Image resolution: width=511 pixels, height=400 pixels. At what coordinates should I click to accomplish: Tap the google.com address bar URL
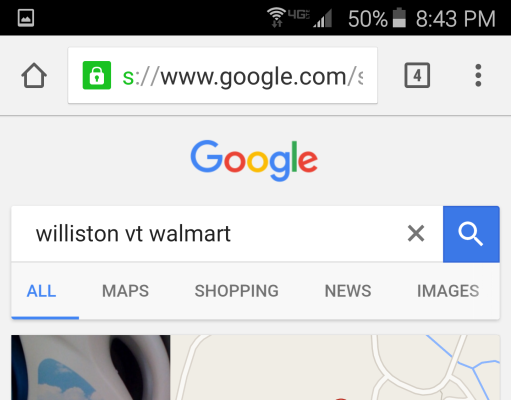pos(242,77)
